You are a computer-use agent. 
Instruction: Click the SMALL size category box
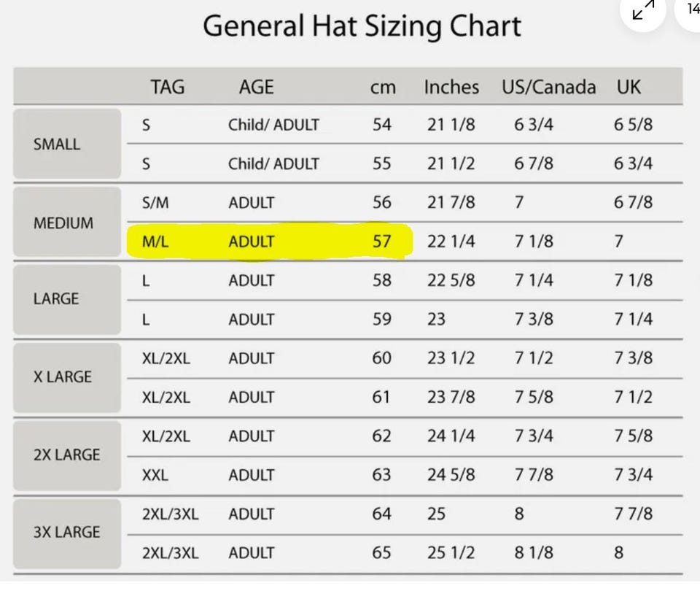67,144
